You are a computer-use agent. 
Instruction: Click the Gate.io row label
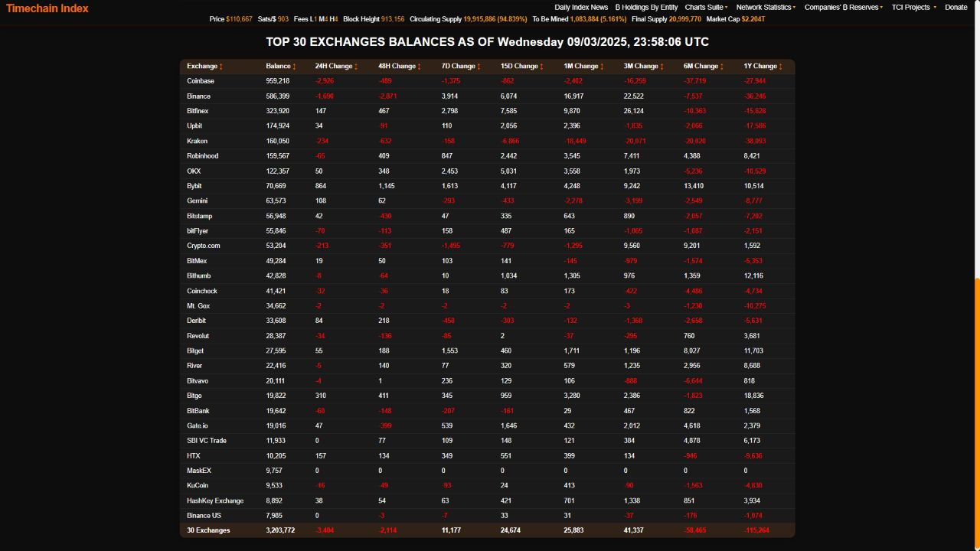pos(198,425)
